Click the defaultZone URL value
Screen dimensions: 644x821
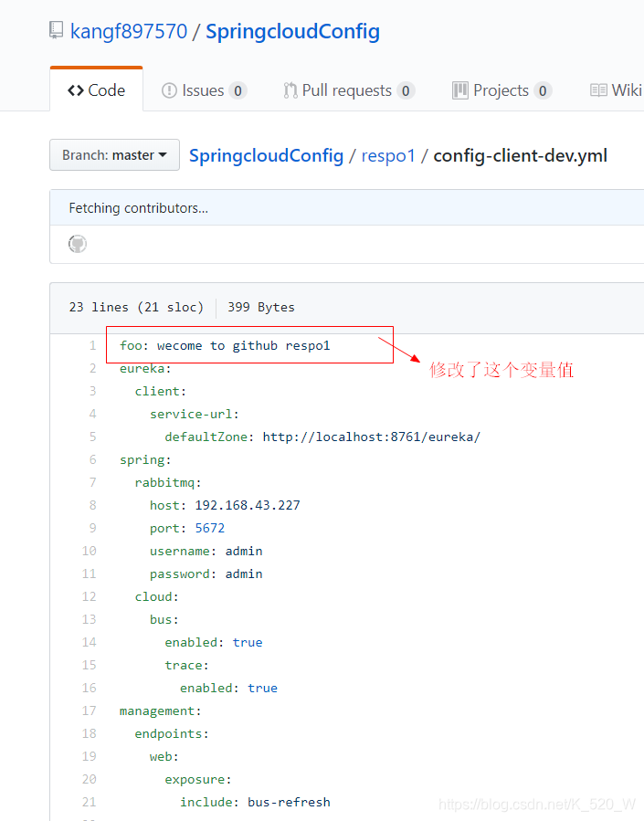coord(371,437)
